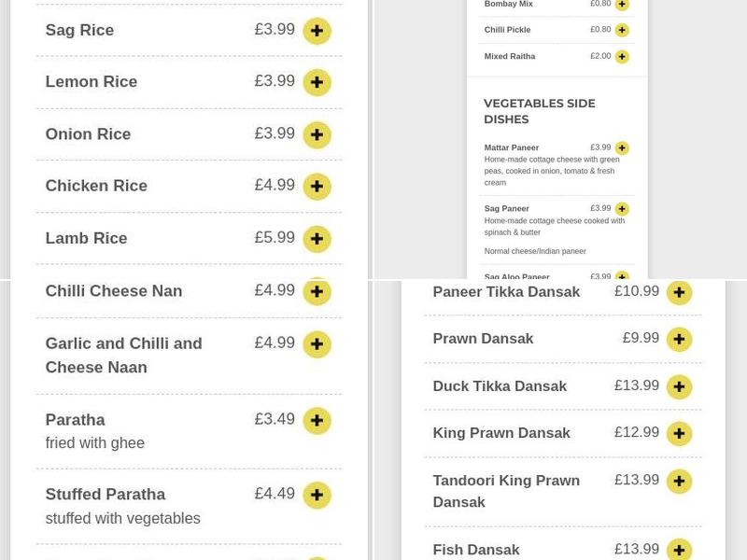Add Bombay Mix using the plus button
The image size is (747, 560).
622,5
